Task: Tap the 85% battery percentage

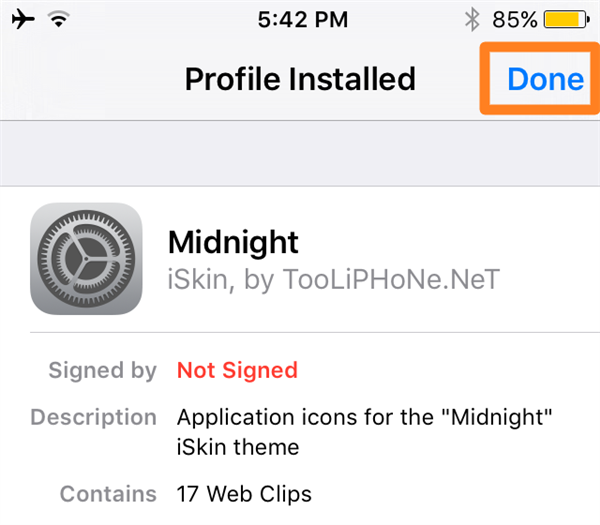Action: [514, 19]
